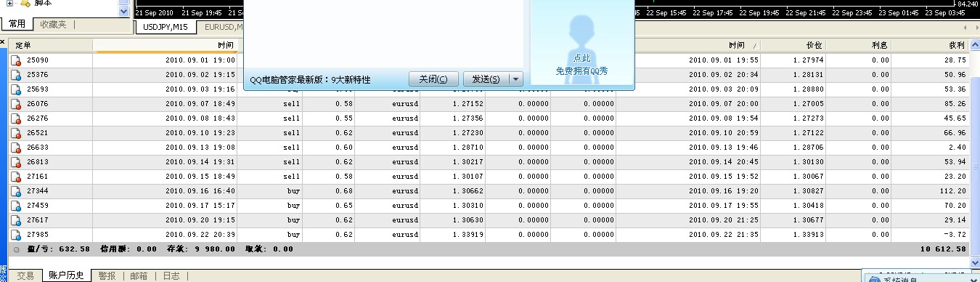Viewport: 980px width, 282px height.
Task: Click the 脚本 folder icon in navigator
Action: click(x=26, y=3)
